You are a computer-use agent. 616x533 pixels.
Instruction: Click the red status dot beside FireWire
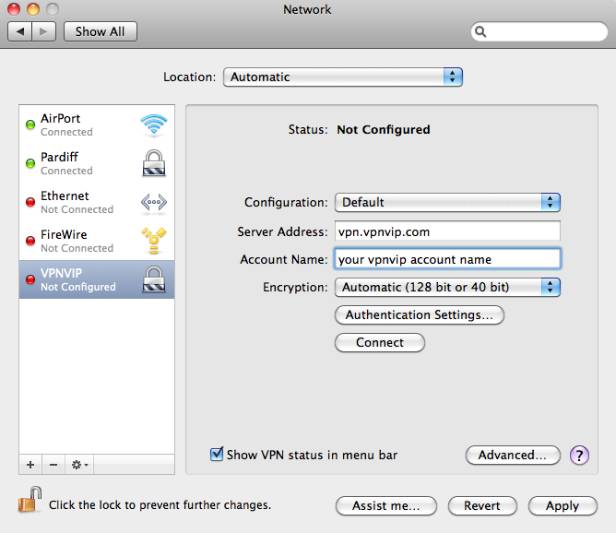[x=30, y=240]
